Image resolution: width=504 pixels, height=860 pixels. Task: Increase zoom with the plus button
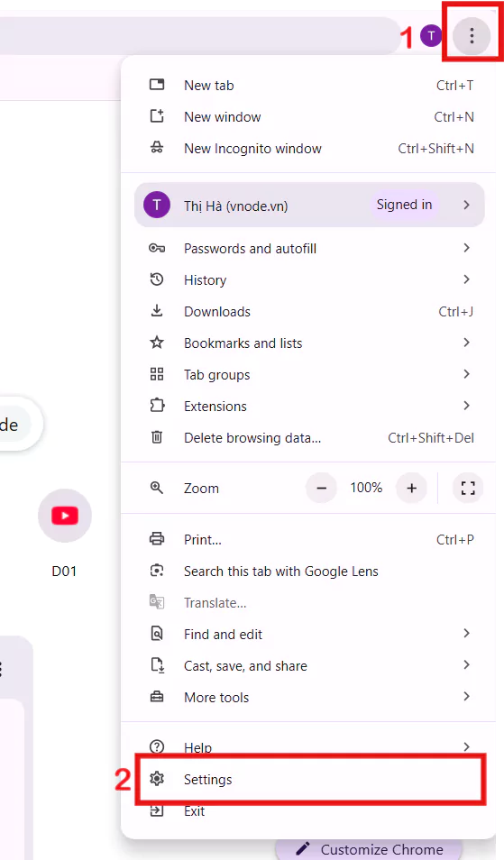[411, 488]
